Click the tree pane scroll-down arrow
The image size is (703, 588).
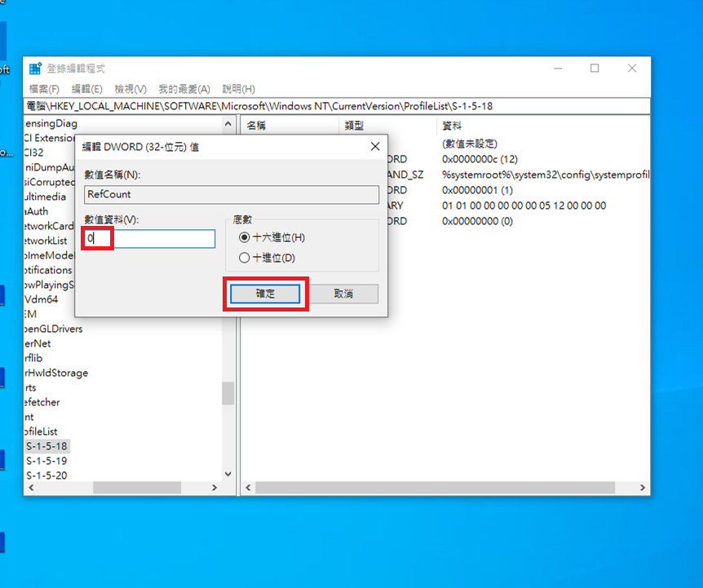228,473
